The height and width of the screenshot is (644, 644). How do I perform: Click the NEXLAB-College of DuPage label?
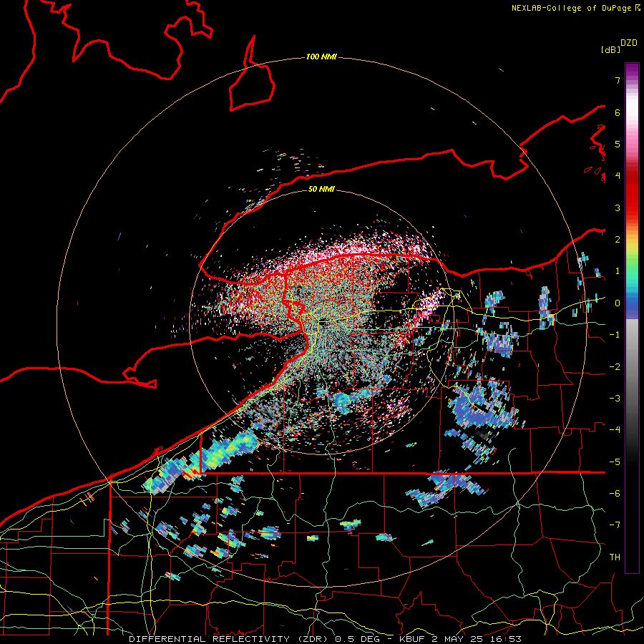(x=571, y=8)
